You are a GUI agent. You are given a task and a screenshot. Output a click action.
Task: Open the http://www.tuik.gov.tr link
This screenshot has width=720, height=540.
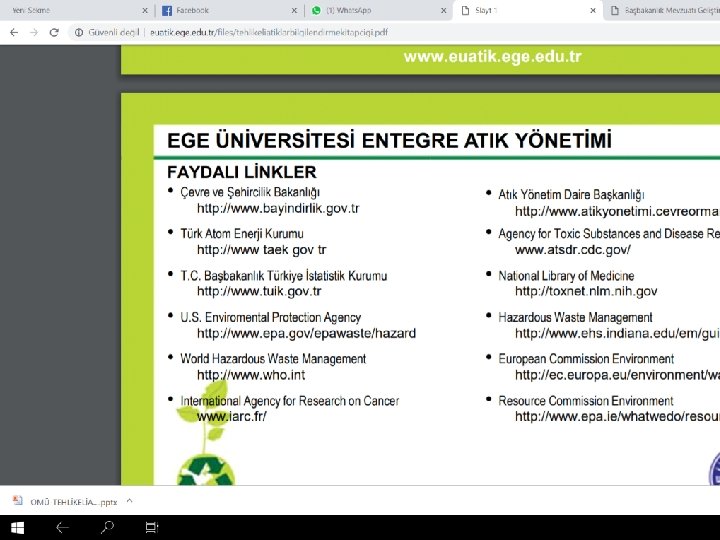[x=259, y=291]
